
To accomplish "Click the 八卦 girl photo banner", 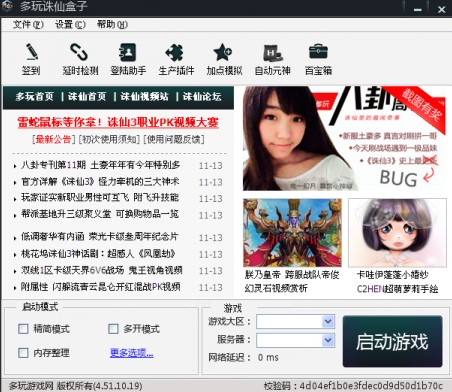I will (344, 138).
